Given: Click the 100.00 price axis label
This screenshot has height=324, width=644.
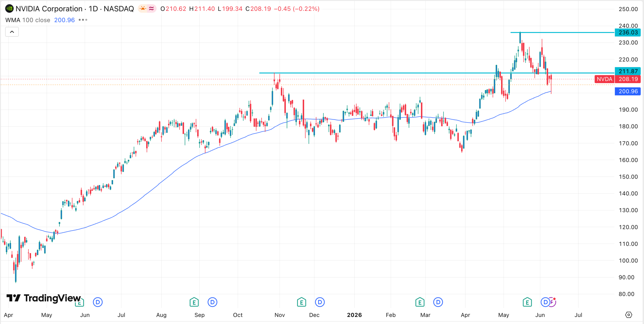Looking at the screenshot, I should click(628, 261).
